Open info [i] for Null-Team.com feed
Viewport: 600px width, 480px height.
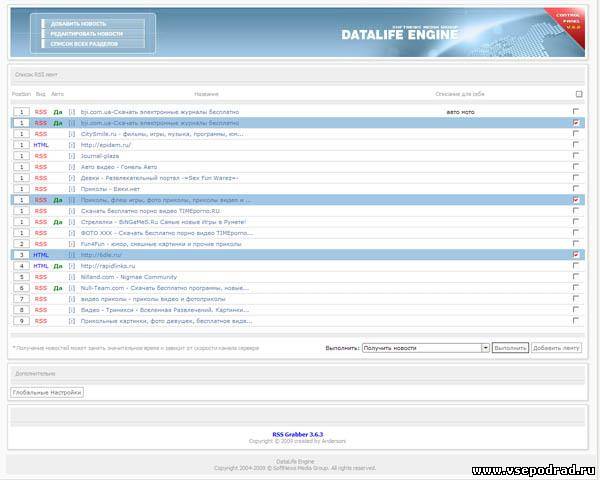point(72,288)
